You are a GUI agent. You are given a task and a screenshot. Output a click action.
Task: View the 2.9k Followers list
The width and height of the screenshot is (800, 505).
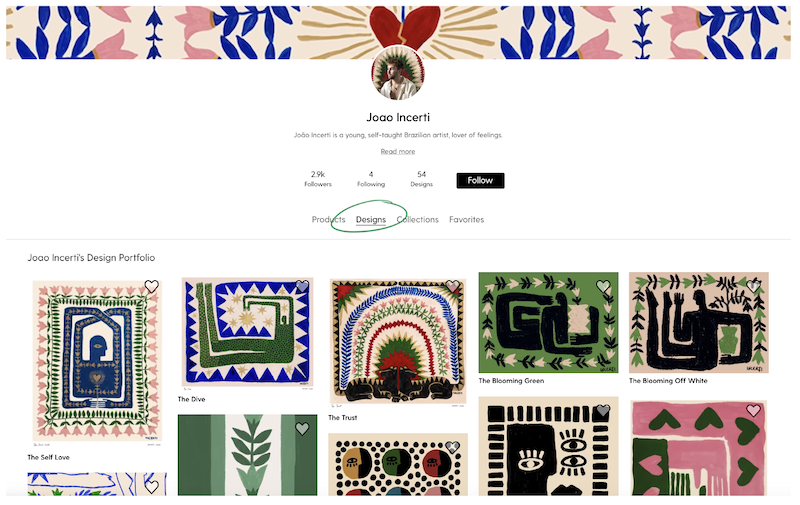click(318, 179)
